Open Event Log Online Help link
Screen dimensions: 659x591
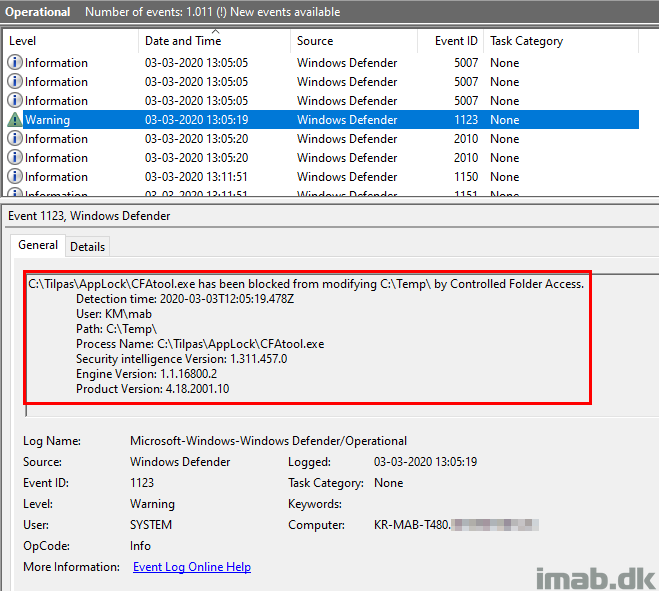click(x=192, y=567)
